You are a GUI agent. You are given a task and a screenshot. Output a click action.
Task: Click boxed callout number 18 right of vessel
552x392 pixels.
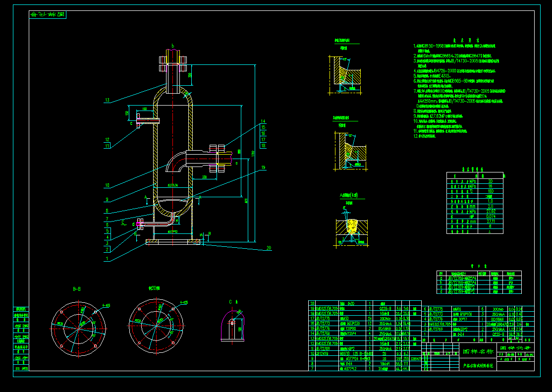(263, 146)
